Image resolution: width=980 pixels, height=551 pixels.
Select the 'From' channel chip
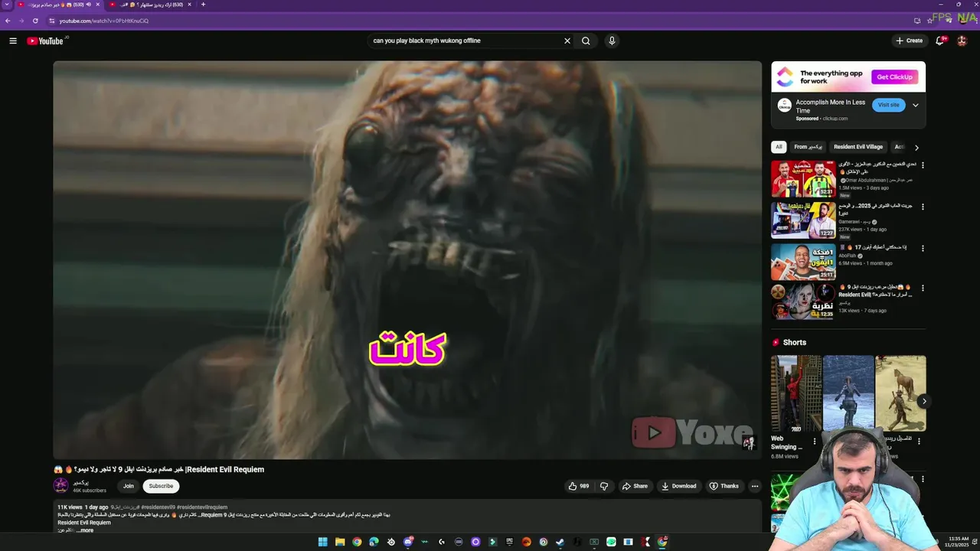[808, 147]
